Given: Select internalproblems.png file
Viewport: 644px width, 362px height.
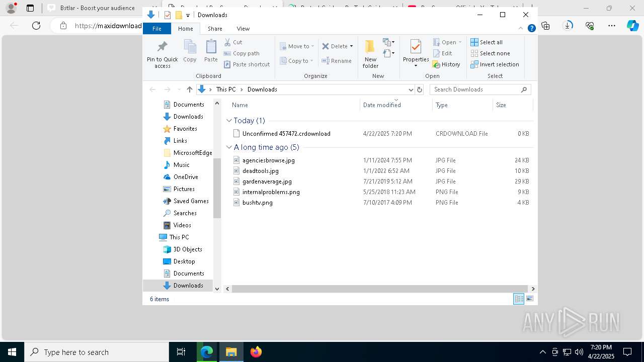Looking at the screenshot, I should click(271, 192).
